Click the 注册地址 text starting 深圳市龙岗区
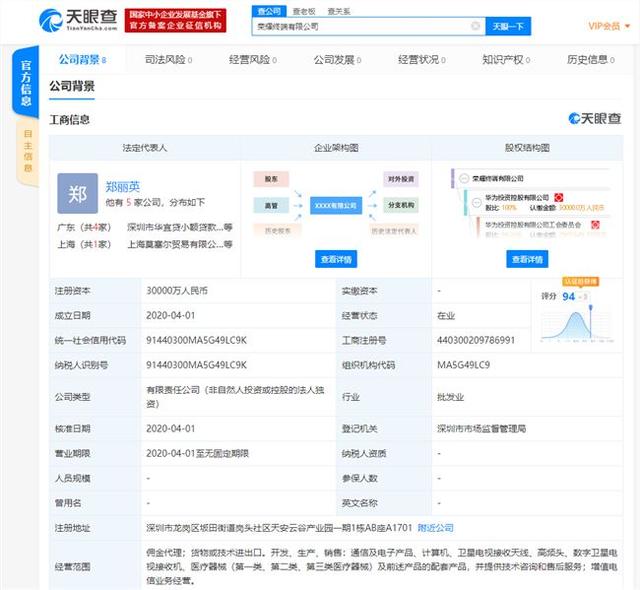This screenshot has width=640, height=590. (x=279, y=528)
